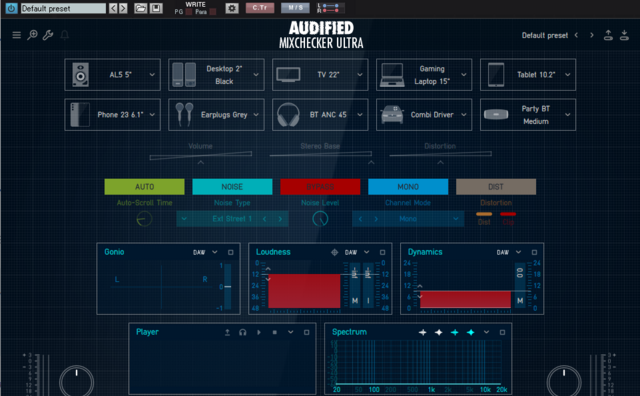Click the target icon in Loudness panel
This screenshot has height=396, width=640.
(334, 252)
